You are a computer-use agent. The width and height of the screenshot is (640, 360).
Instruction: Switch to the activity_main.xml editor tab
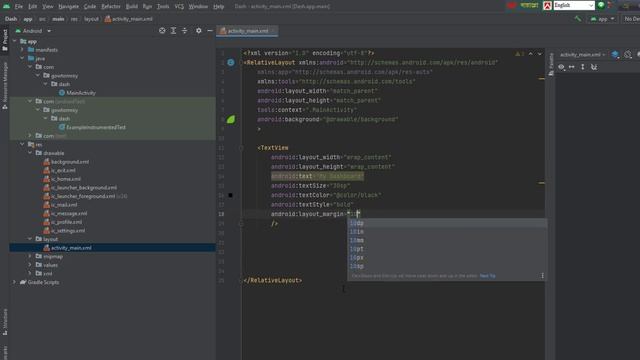click(247, 31)
